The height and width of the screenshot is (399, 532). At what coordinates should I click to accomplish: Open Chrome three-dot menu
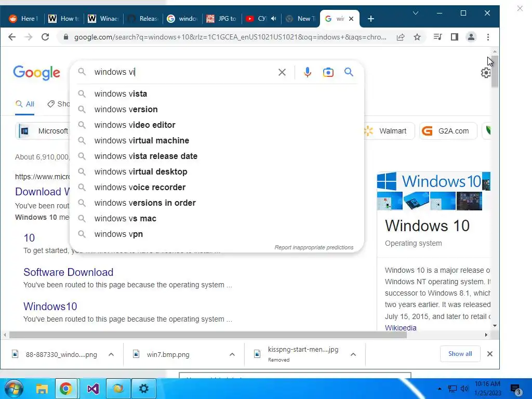(488, 37)
